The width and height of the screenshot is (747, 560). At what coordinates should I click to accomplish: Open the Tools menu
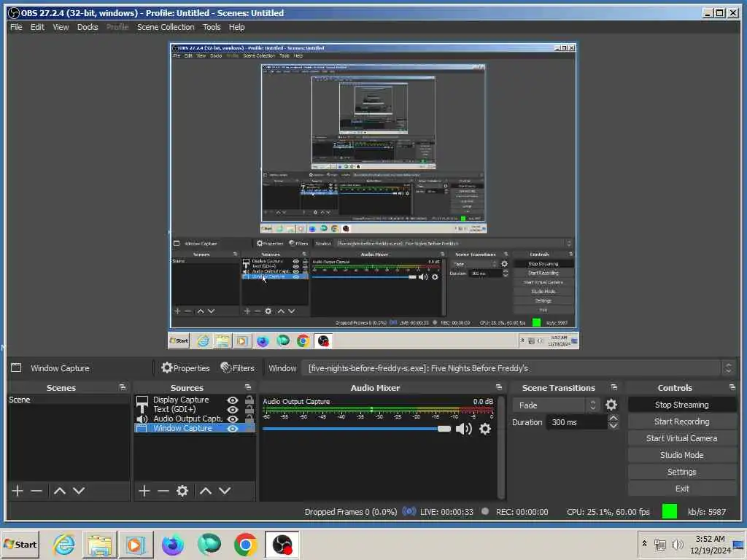212,27
